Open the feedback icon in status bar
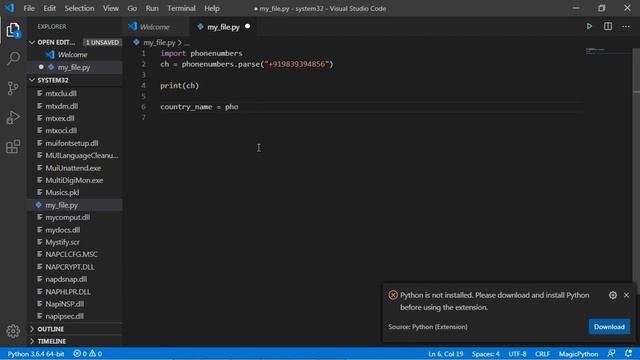This screenshot has height=360, width=640. [x=611, y=353]
